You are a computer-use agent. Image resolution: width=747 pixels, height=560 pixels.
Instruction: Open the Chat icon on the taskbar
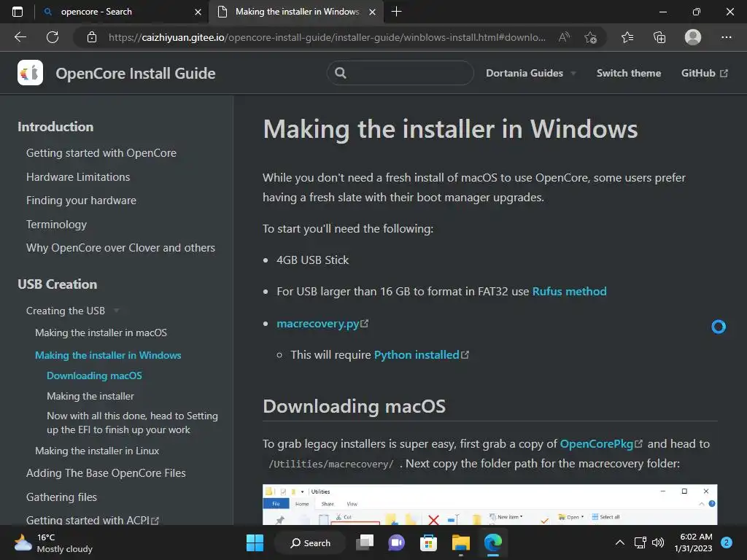point(396,542)
